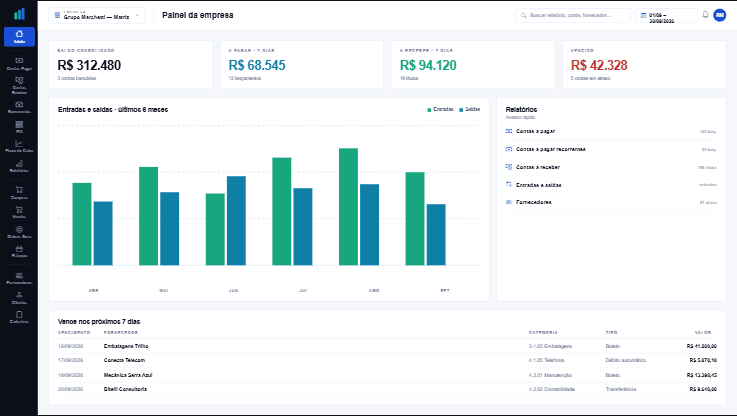Screen dimensions: 737x416
Task: Open Fluxo de Caixa in sidebar
Action: pyautogui.click(x=19, y=146)
